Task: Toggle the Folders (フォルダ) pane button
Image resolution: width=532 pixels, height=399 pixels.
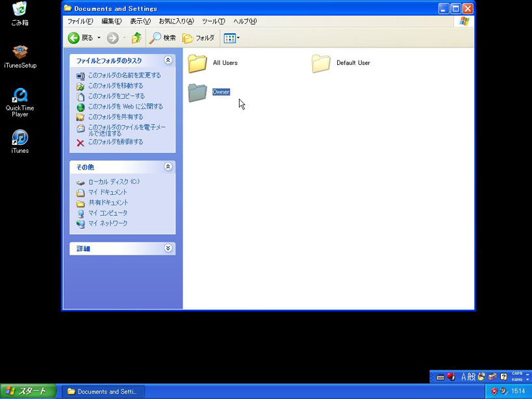Action: pyautogui.click(x=199, y=38)
